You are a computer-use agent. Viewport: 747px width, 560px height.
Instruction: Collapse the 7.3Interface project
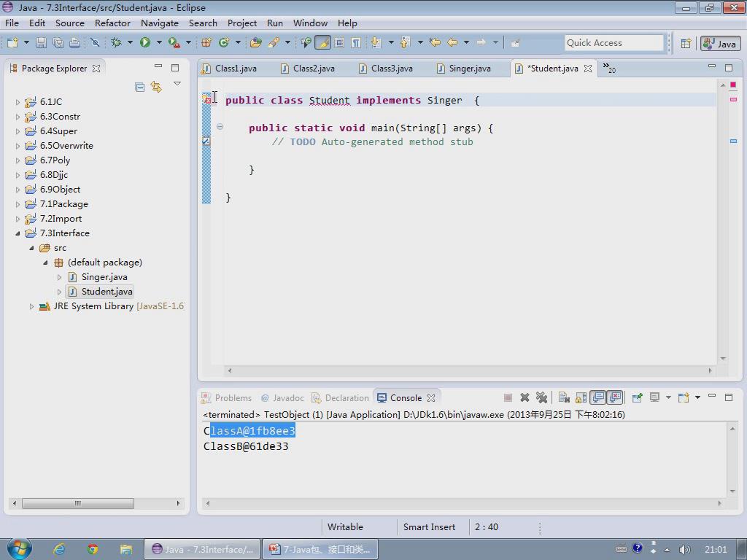(x=18, y=233)
